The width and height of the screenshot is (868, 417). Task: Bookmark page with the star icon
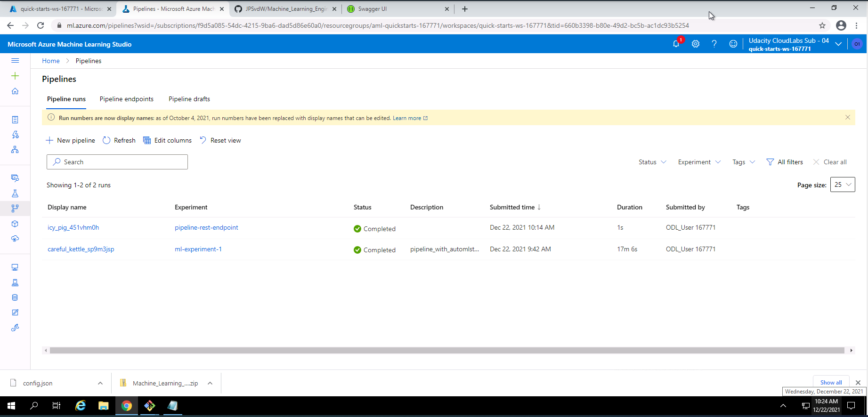(822, 25)
